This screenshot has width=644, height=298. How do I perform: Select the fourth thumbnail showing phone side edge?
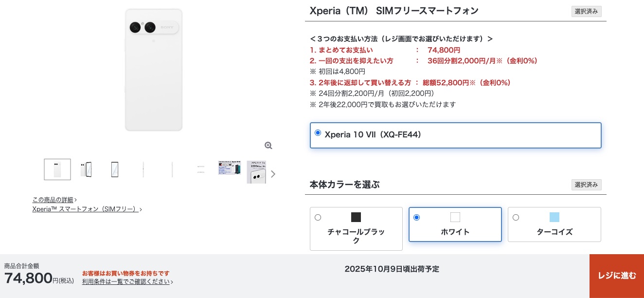(143, 169)
